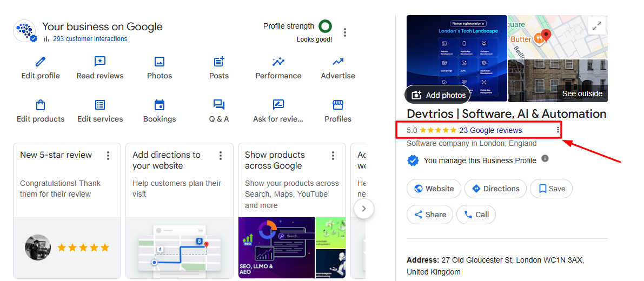Open Add directions to your website card
644x281 pixels.
(x=180, y=211)
